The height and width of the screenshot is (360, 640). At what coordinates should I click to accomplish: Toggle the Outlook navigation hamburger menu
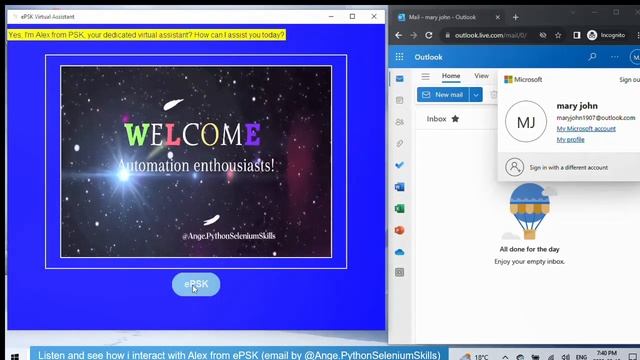click(x=425, y=76)
